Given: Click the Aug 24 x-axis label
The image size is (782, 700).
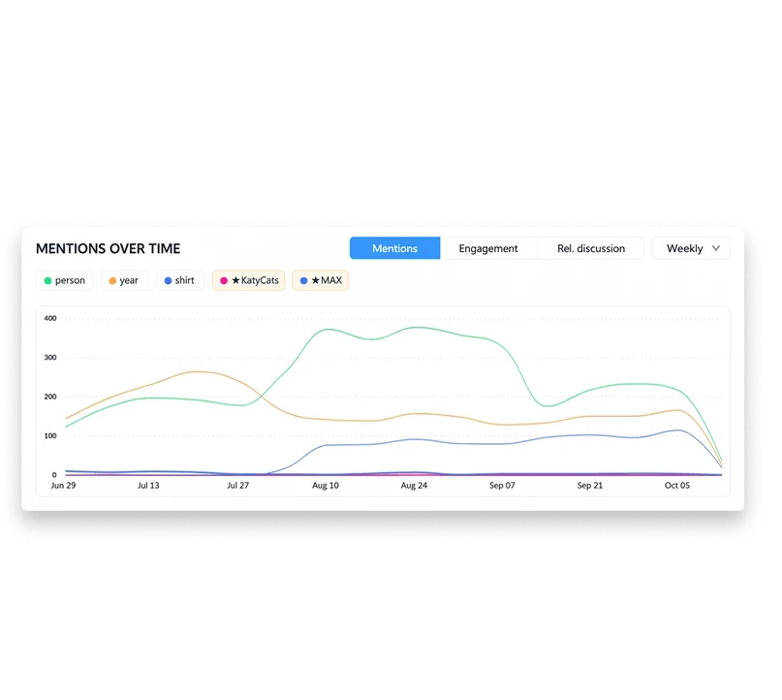Looking at the screenshot, I should [x=414, y=486].
